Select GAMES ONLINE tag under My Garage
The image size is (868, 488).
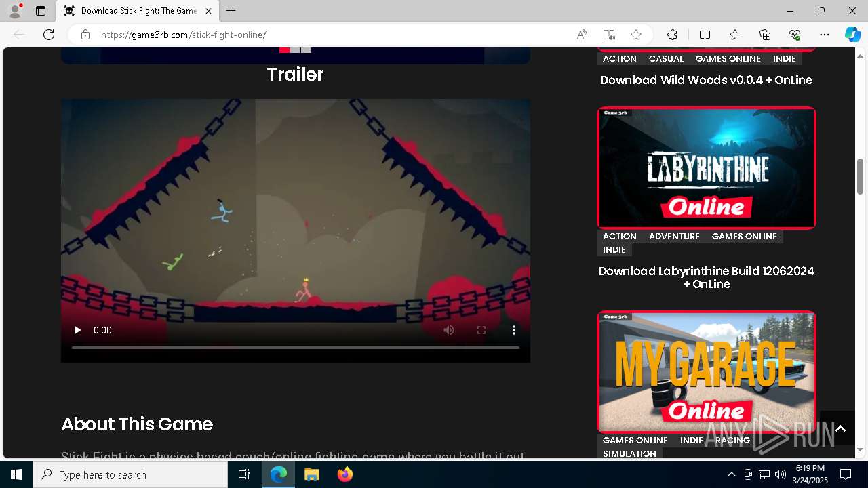click(x=635, y=441)
